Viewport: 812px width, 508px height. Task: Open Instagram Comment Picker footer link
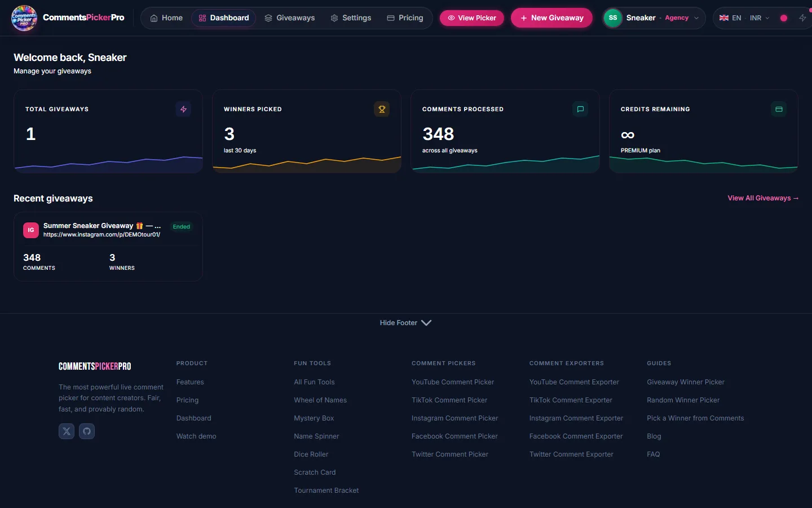click(455, 418)
